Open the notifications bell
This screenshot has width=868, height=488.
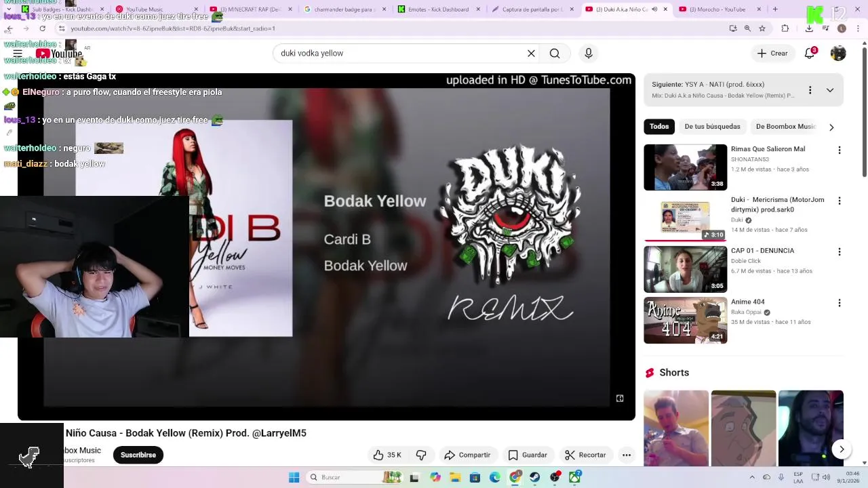(x=810, y=54)
